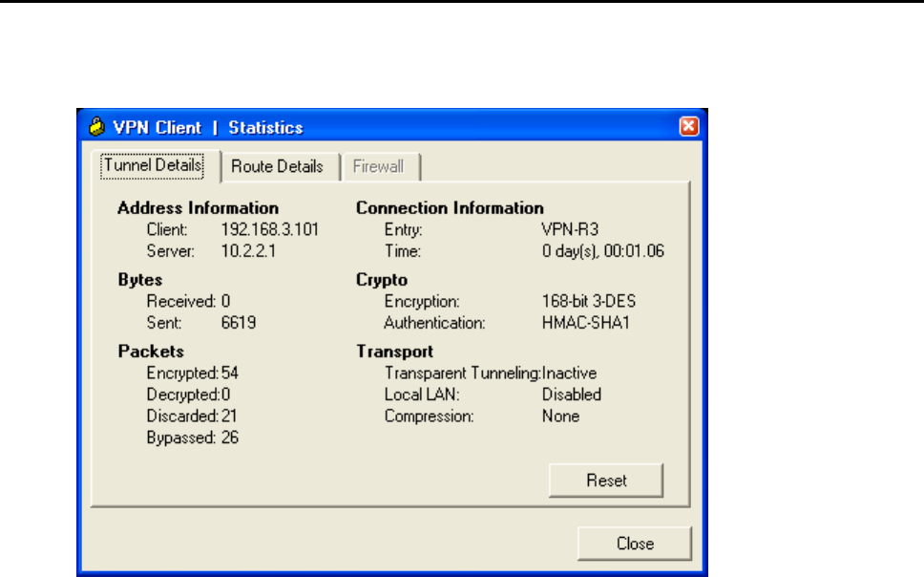Image resolution: width=924 pixels, height=577 pixels.
Task: Click the Decrypted packets value 0
Action: [x=225, y=395]
